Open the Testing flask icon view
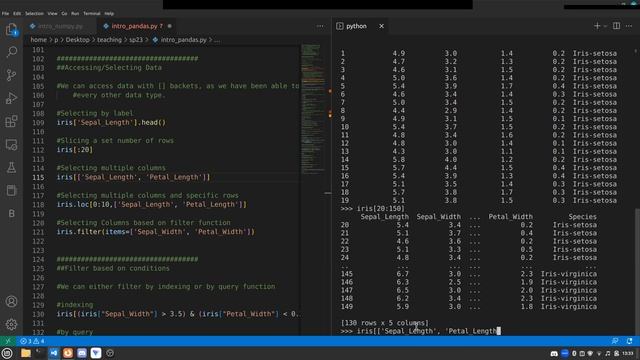640x360 pixels. click(x=11, y=167)
